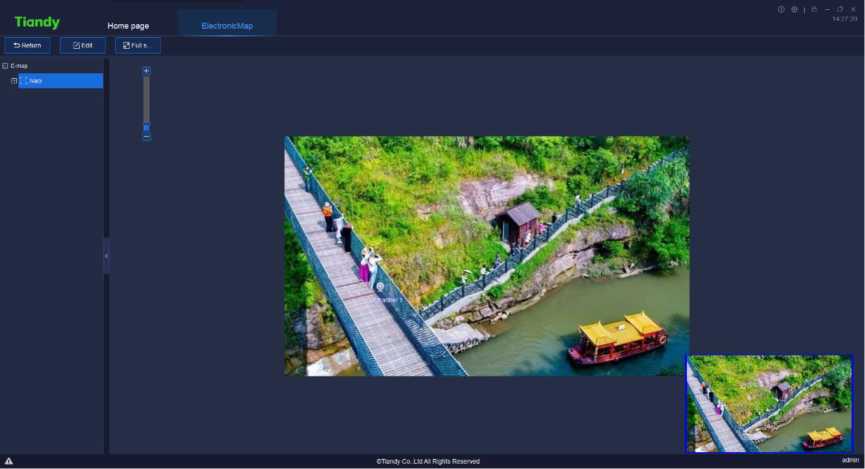The image size is (865, 469).
Task: Click the zoom out minus icon
Action: 146,136
